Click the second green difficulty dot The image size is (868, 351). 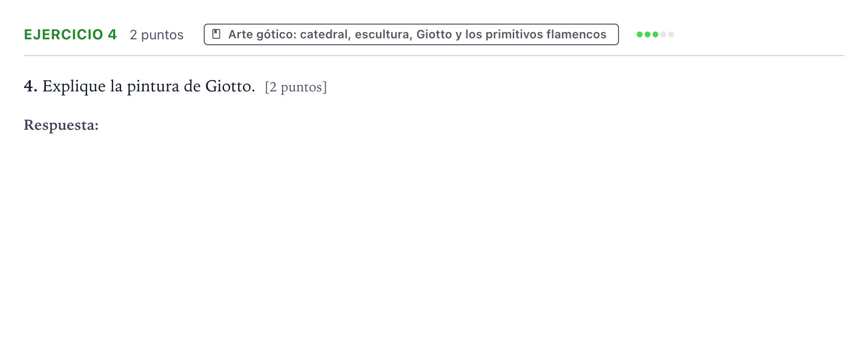tap(648, 34)
